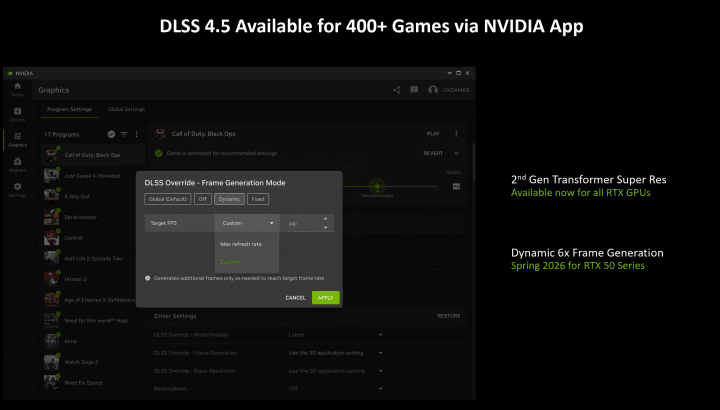Select Need for Speed in programs list
720x410 pixels.
(93, 382)
